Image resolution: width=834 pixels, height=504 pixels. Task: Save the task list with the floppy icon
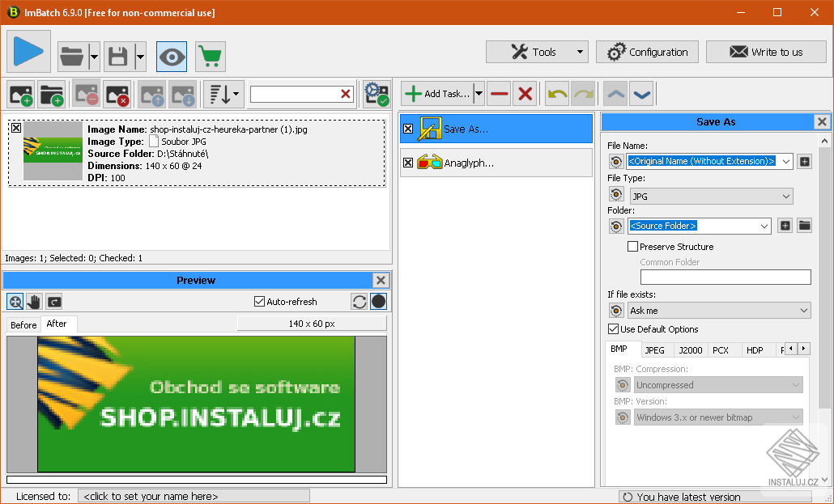(118, 56)
